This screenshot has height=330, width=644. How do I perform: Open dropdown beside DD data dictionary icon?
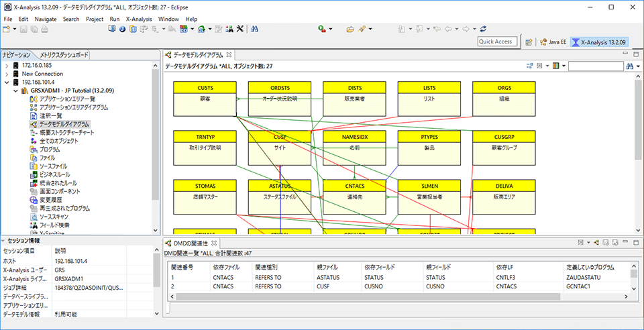193,29
